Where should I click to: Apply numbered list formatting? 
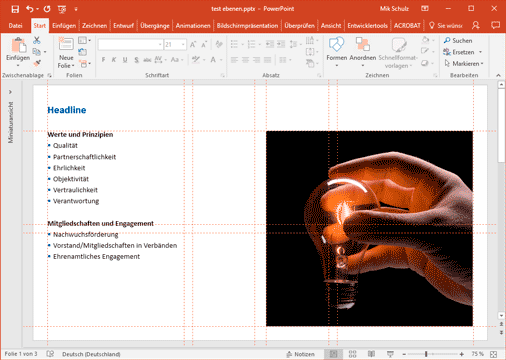(x=251, y=44)
